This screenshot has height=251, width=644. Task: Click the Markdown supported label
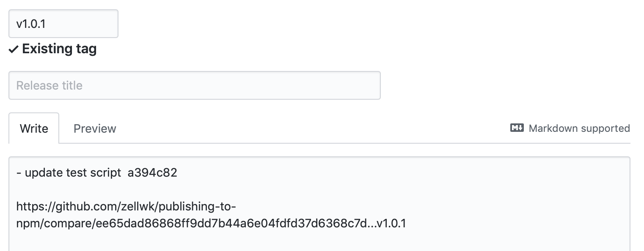[578, 128]
